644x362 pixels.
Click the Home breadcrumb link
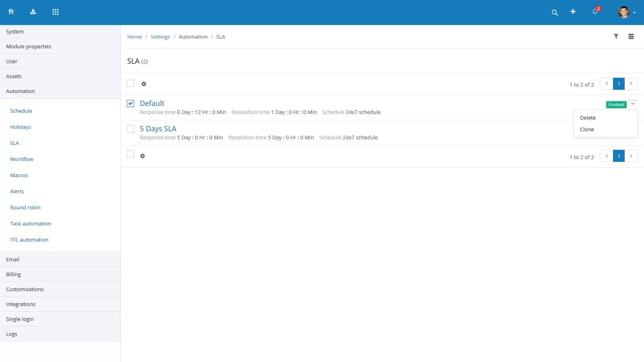[134, 37]
